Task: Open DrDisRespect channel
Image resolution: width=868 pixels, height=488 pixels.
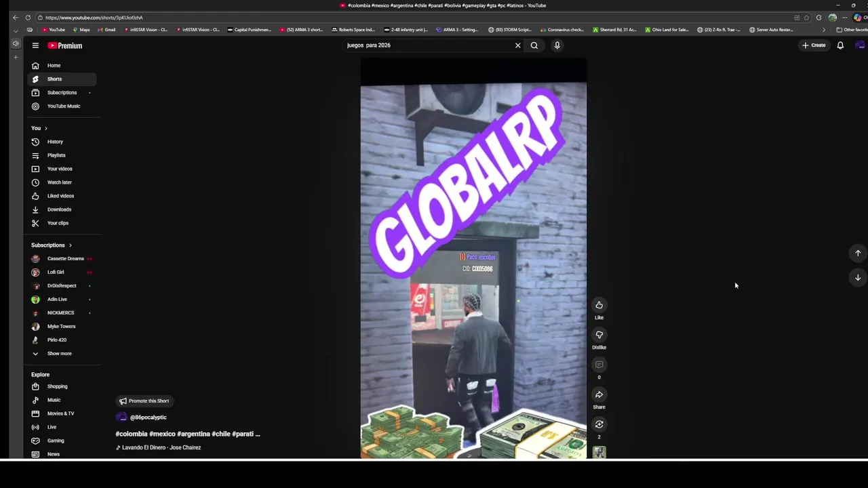Action: point(62,286)
